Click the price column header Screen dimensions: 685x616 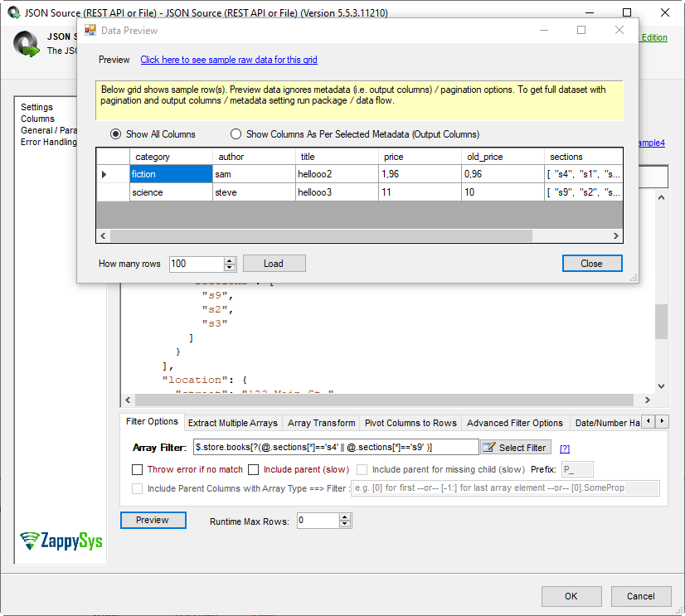(420, 157)
